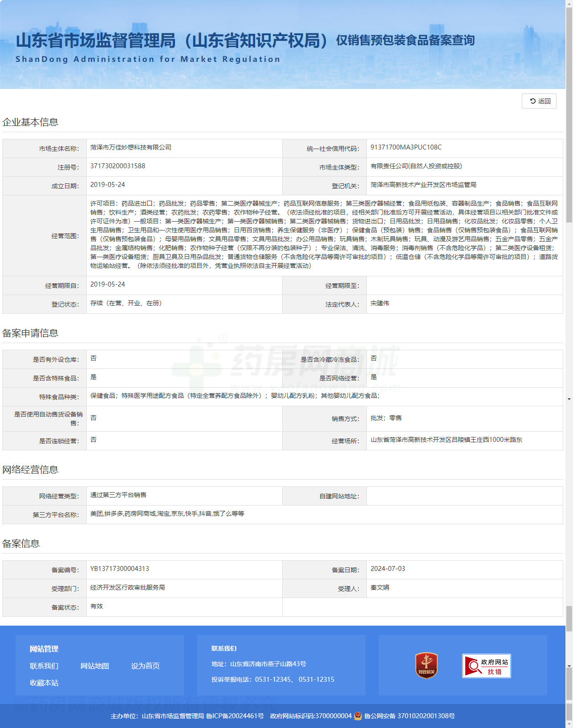The height and width of the screenshot is (728, 573).
Task: Click the police badge beside 鲁公网安备
Action: point(358,716)
